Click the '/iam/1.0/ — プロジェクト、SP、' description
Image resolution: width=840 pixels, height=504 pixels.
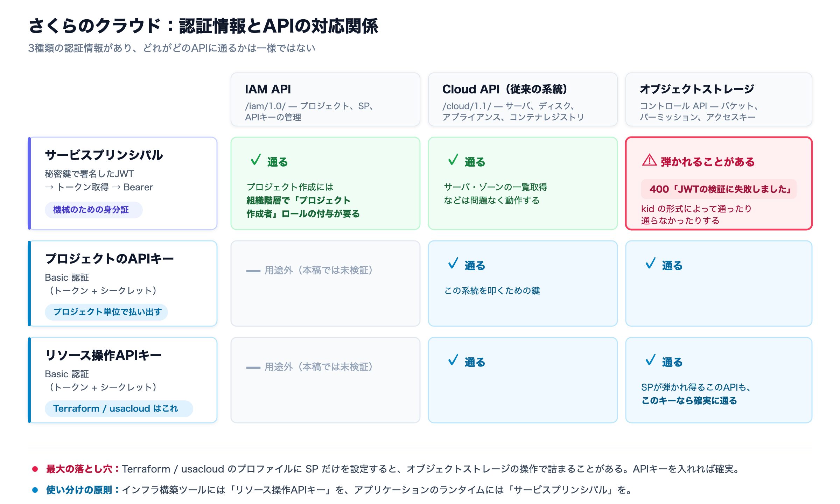309,106
